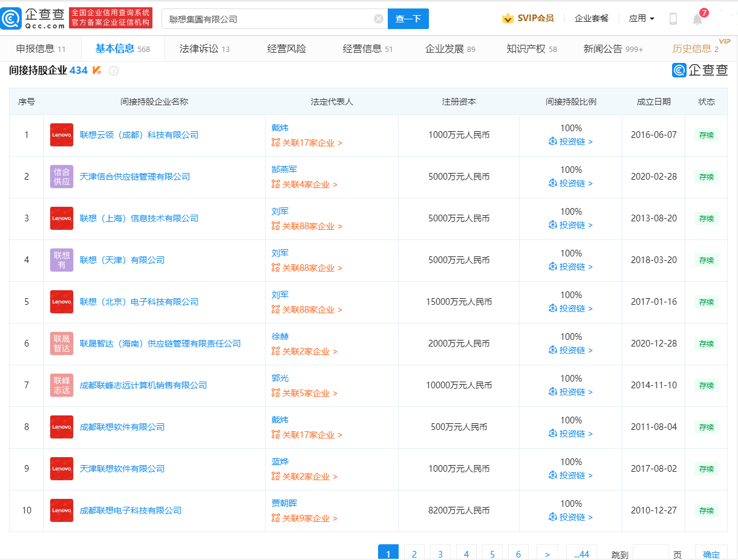Viewport: 738px width, 560px height.
Task: Go to page 5 of results
Action: (x=492, y=553)
